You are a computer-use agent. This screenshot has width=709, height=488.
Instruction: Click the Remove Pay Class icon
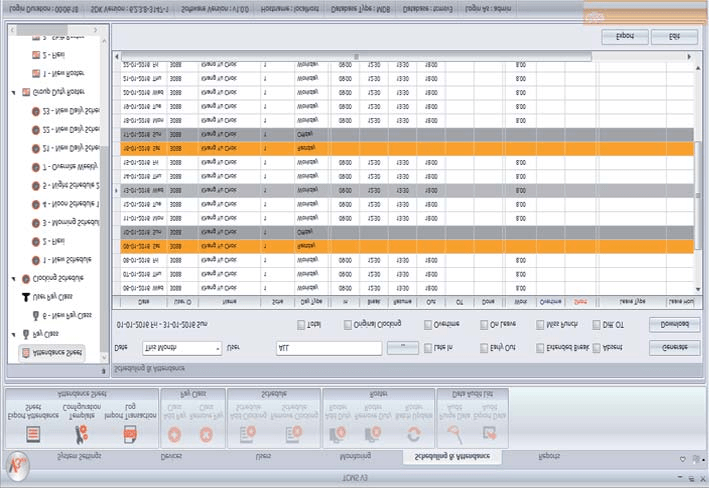(206, 435)
